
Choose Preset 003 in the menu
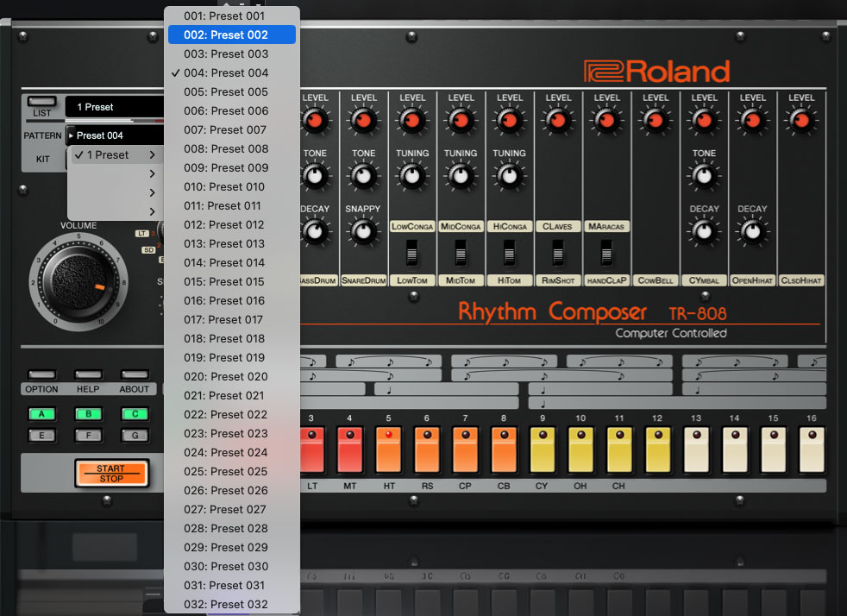tap(232, 53)
